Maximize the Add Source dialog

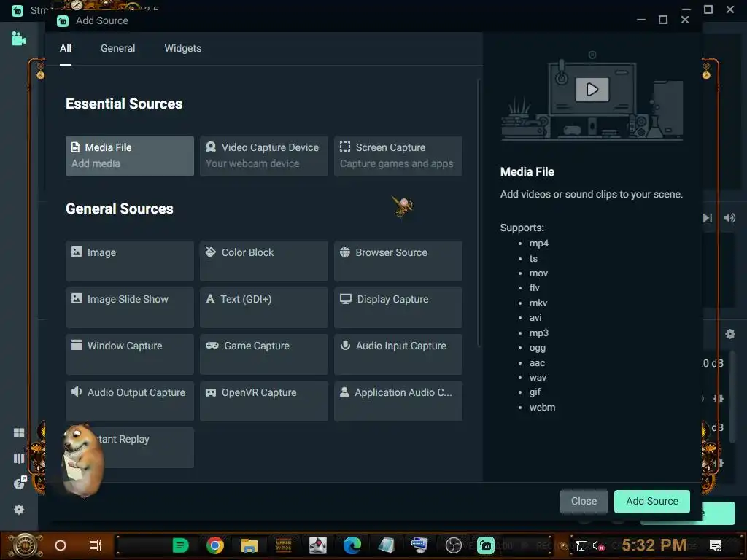tap(662, 20)
